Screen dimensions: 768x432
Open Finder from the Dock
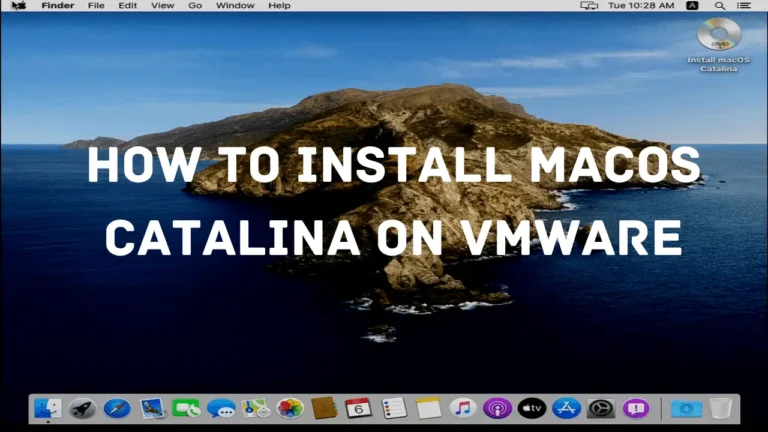48,408
